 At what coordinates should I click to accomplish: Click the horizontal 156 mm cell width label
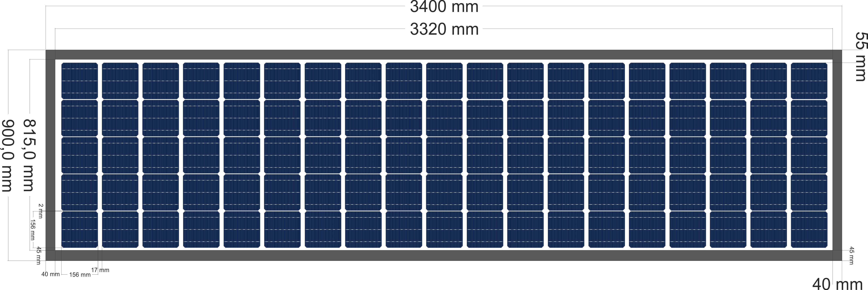pos(80,275)
